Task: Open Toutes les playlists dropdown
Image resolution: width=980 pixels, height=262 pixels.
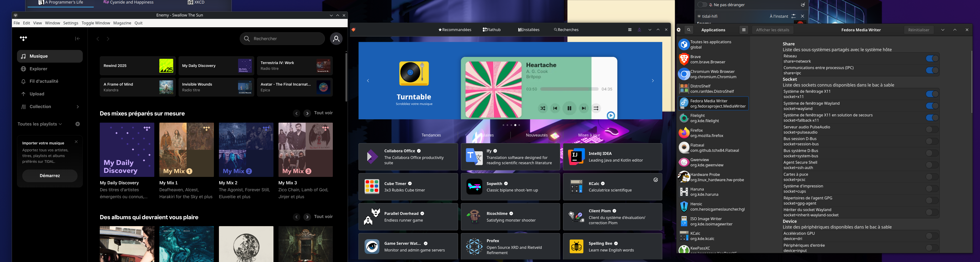Action: point(39,124)
